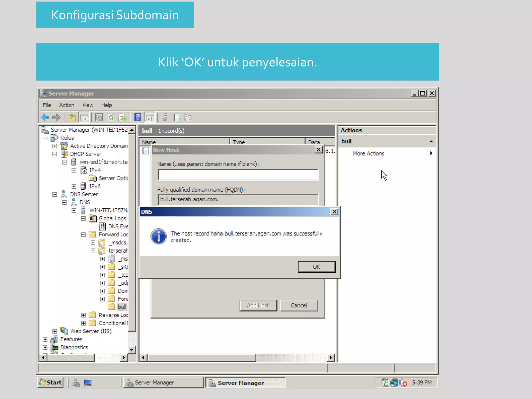532x399 pixels.
Task: Collapse the Forward Lookup Zones node
Action: 83,235
